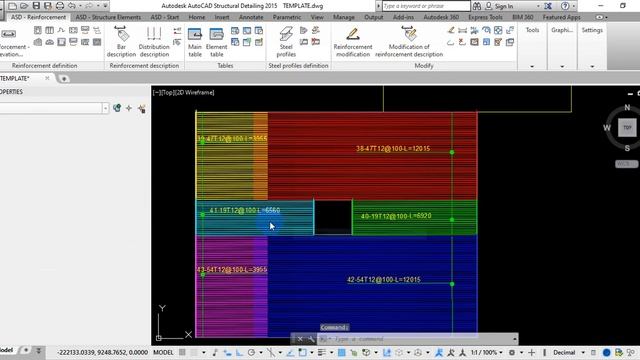Open the Home ribbon tab
This screenshot has height=360, width=640.
click(x=197, y=17)
